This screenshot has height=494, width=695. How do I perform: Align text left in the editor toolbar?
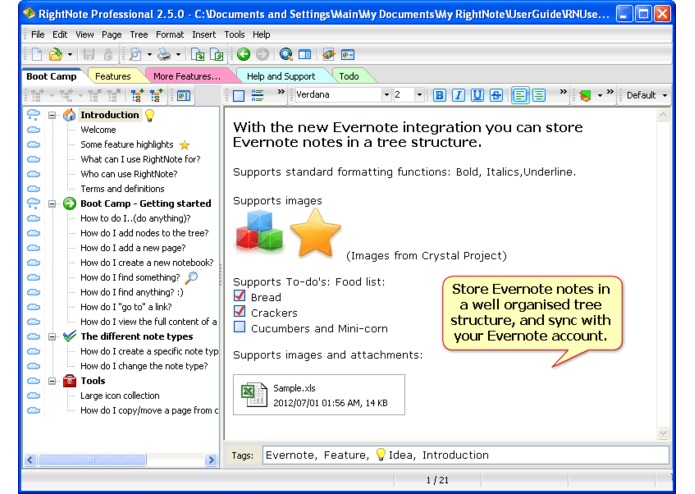[x=520, y=95]
